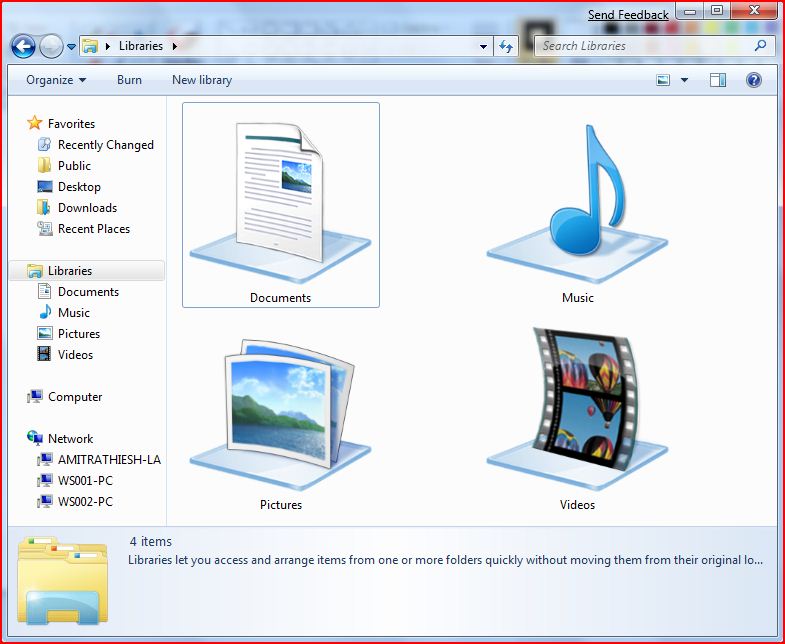
Task: Click the search magnifier icon
Action: coord(760,46)
